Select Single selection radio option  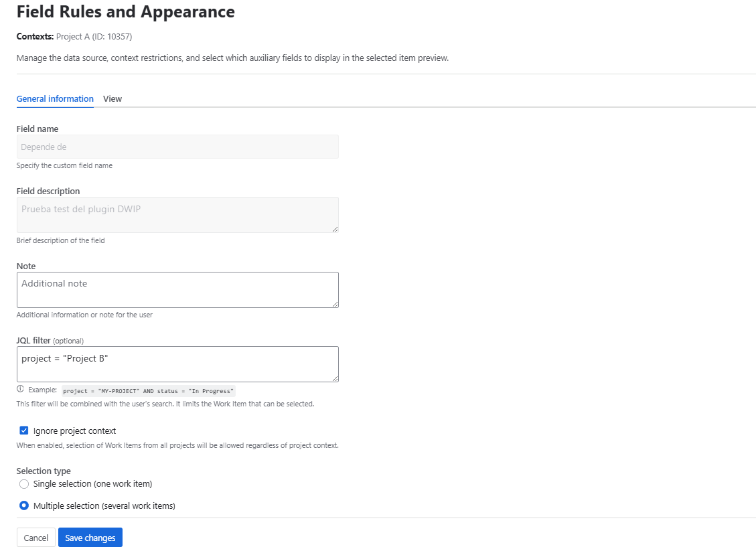click(24, 484)
